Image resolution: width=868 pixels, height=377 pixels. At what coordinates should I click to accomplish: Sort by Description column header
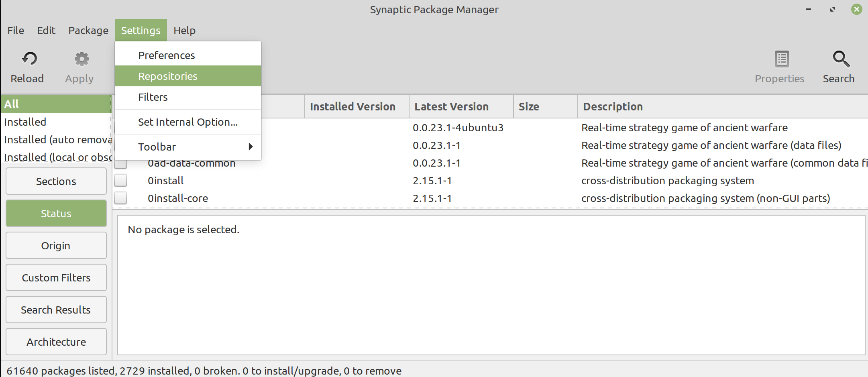click(x=723, y=106)
